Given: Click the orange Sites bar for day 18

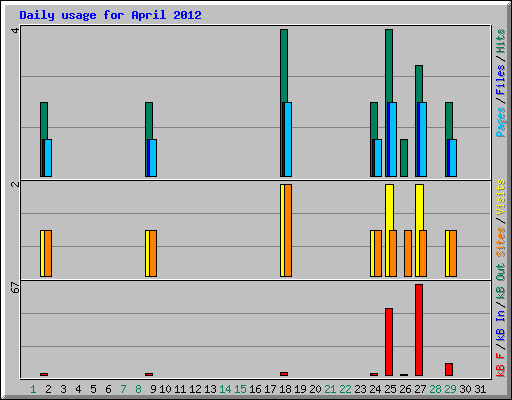Looking at the screenshot, I should pos(288,230).
